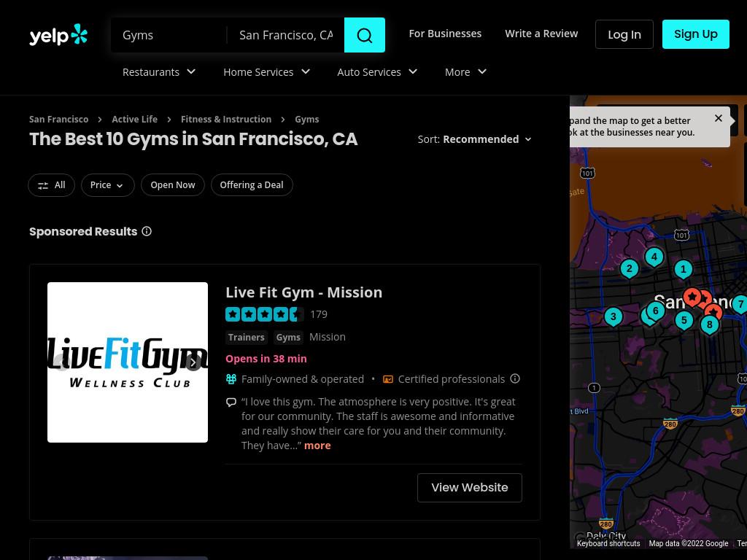Click the Live Fit Gym star rating
This screenshot has width=747, height=560.
(264, 314)
